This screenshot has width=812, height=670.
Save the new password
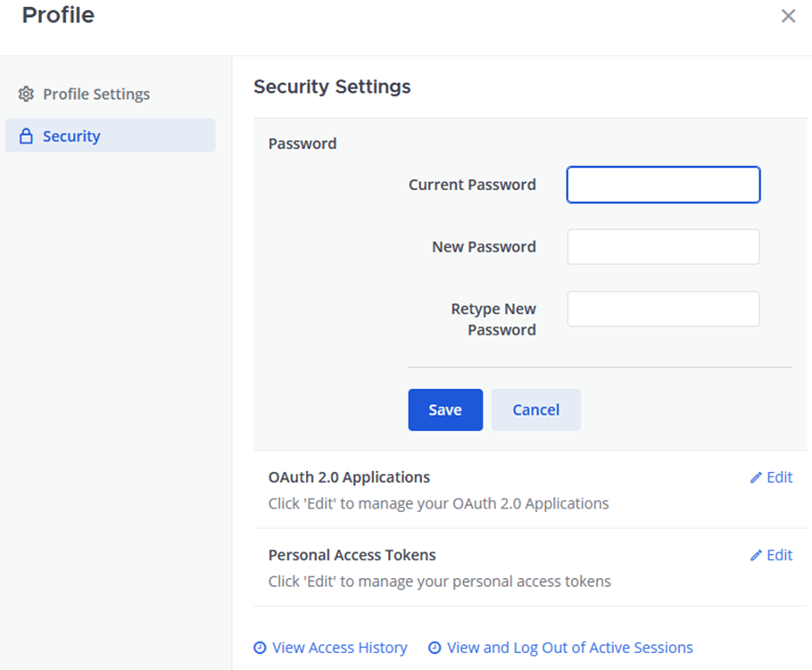(x=445, y=409)
